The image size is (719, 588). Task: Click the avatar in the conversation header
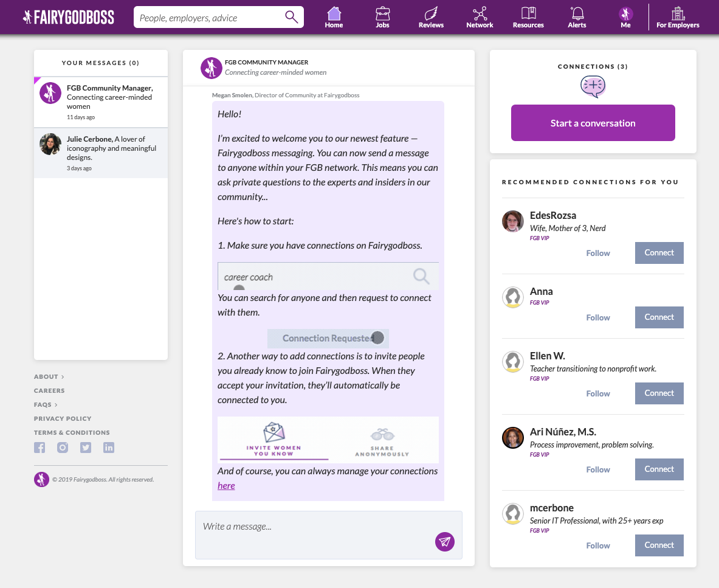[212, 68]
